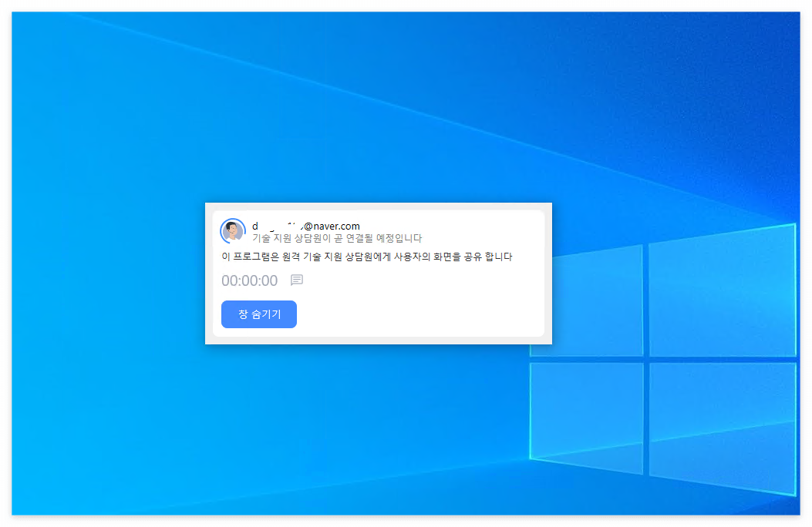Image resolution: width=812 pixels, height=527 pixels.
Task: Click the support agent avatar
Action: pyautogui.click(x=233, y=230)
